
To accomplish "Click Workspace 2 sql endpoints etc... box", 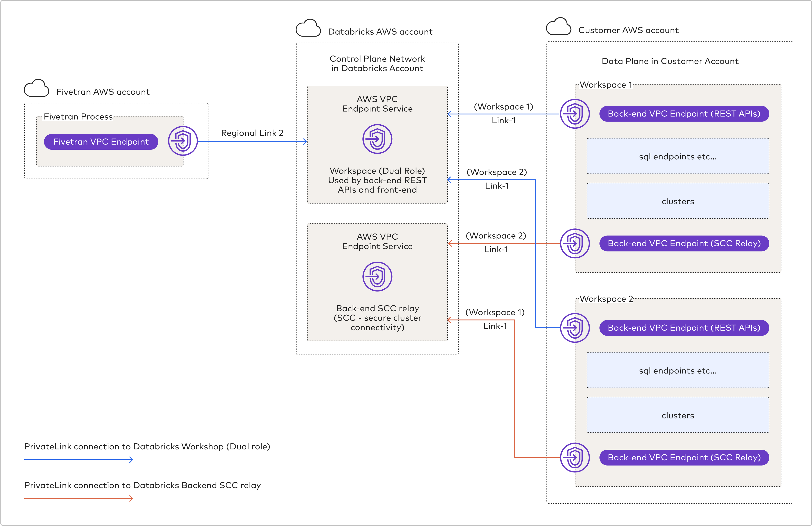I will pyautogui.click(x=678, y=370).
